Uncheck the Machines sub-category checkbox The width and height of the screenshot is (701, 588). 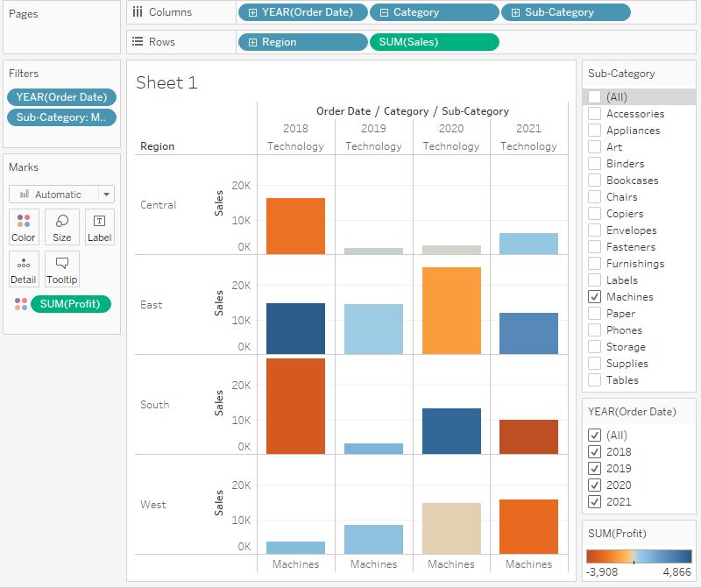595,297
